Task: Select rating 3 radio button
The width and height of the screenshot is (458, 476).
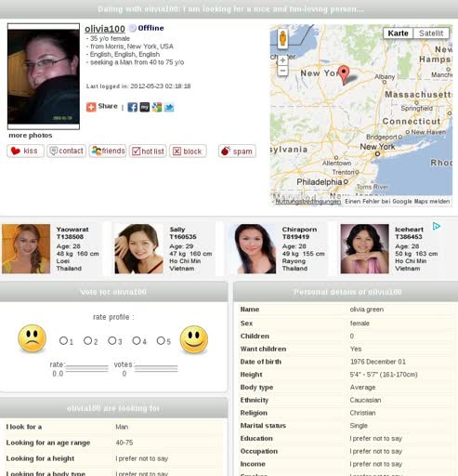Action: [111, 340]
